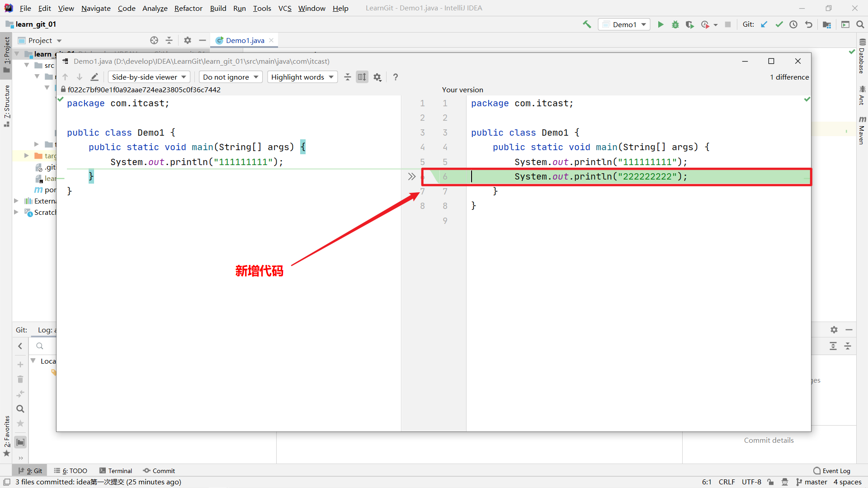Viewport: 868px width, 488px height.
Task: Toggle group by directory in Git log sidebar
Action: (20, 442)
